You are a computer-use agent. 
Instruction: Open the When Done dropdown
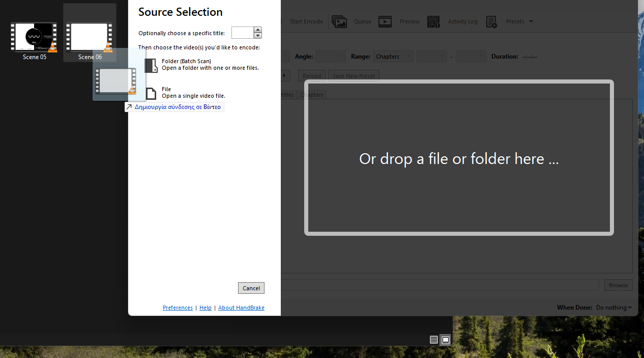613,308
